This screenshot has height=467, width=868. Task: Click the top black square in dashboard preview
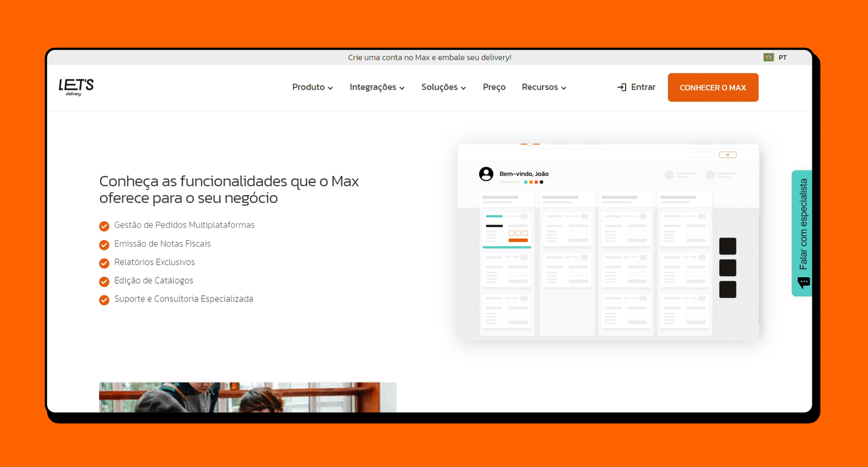tap(727, 246)
